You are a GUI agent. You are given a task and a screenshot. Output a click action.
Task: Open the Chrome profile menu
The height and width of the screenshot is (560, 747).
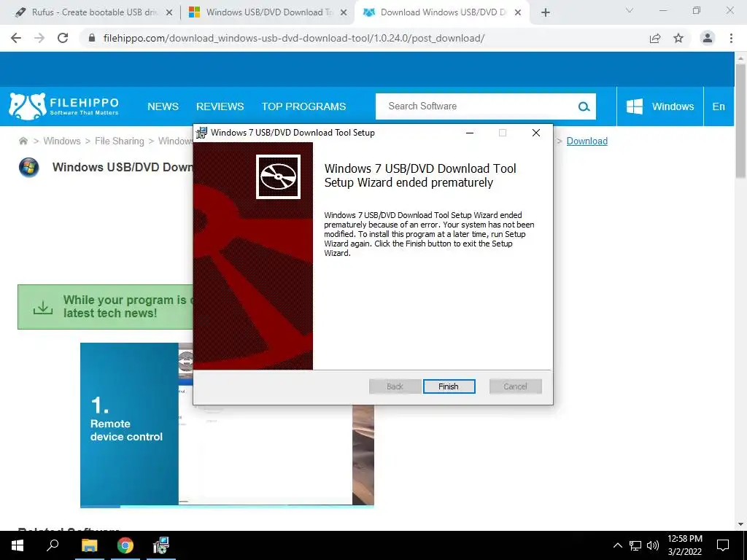pos(708,38)
